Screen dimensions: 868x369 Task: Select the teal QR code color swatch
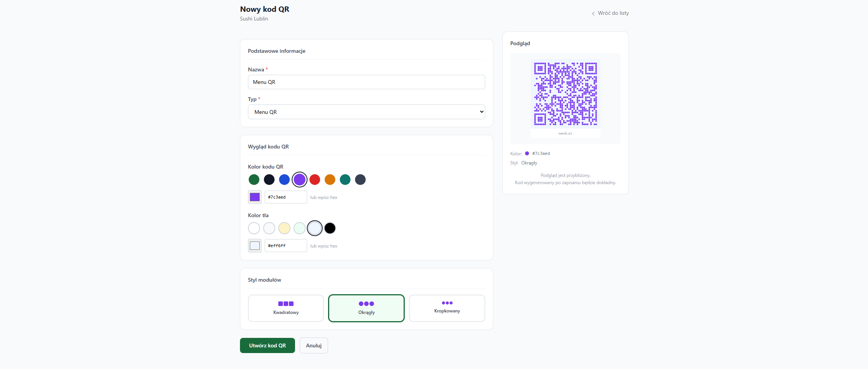click(x=345, y=180)
